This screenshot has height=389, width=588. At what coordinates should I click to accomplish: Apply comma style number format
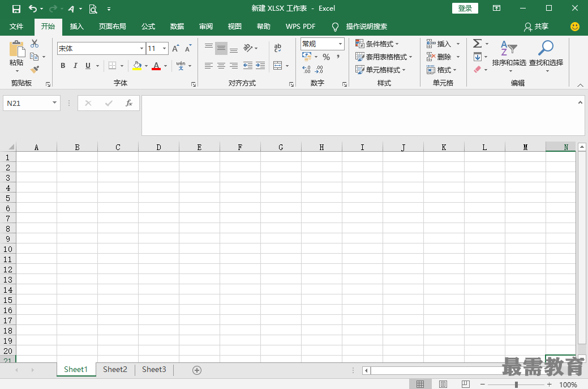(x=338, y=57)
